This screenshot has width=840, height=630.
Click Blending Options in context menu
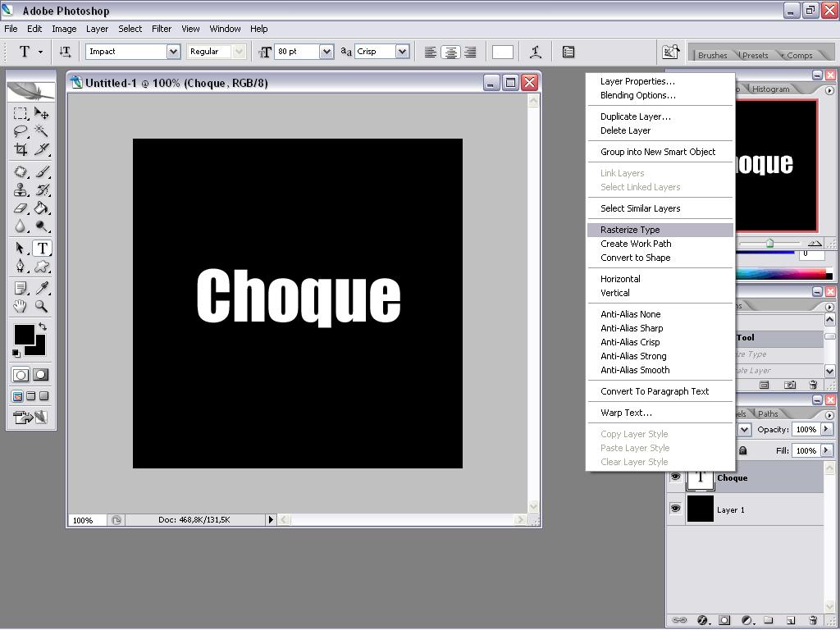(x=660, y=95)
